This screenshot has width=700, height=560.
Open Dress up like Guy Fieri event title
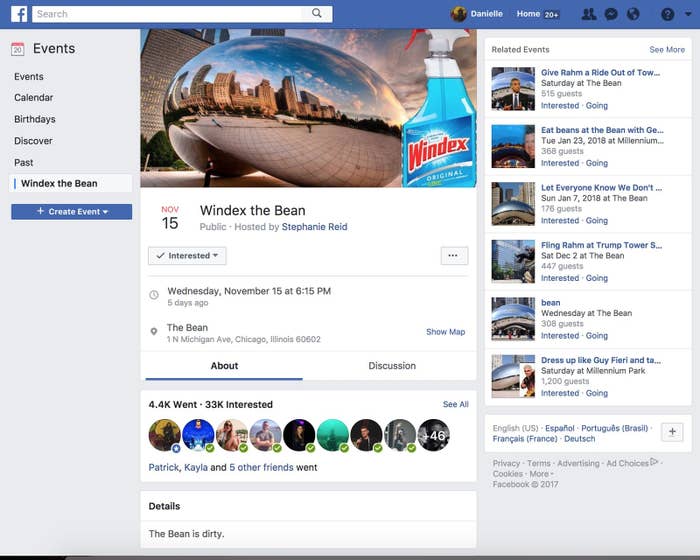(x=601, y=360)
